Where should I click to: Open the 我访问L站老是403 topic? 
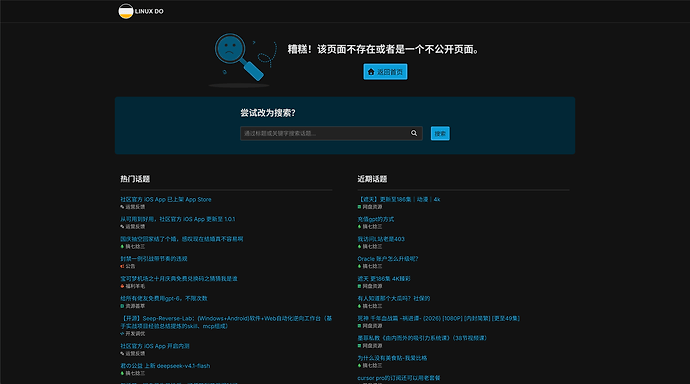381,239
